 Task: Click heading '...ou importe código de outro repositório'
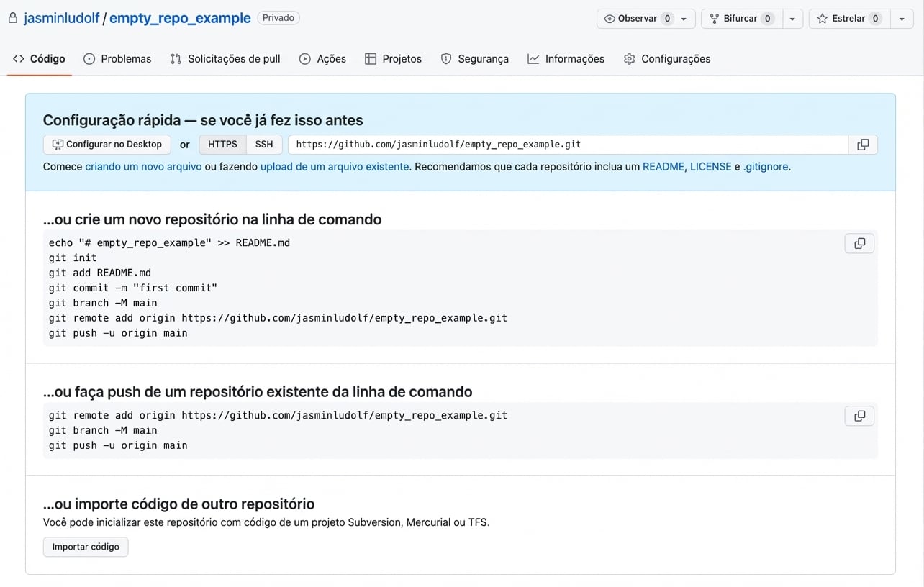click(178, 504)
